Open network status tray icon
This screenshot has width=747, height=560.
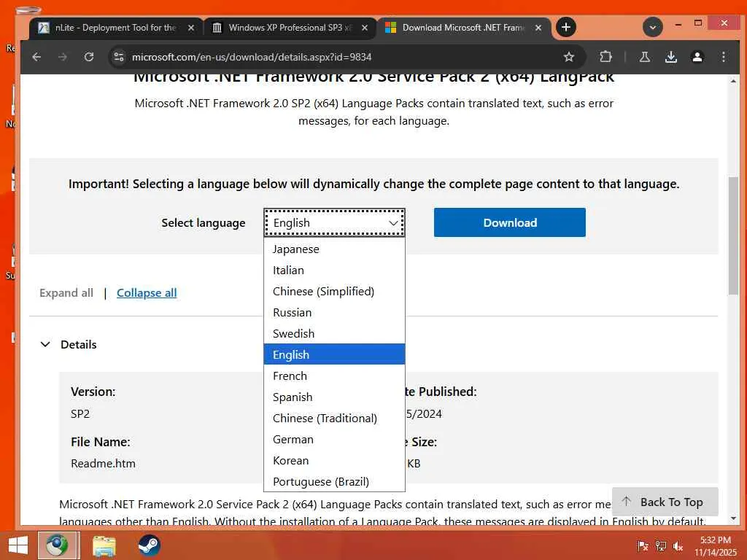[660, 546]
